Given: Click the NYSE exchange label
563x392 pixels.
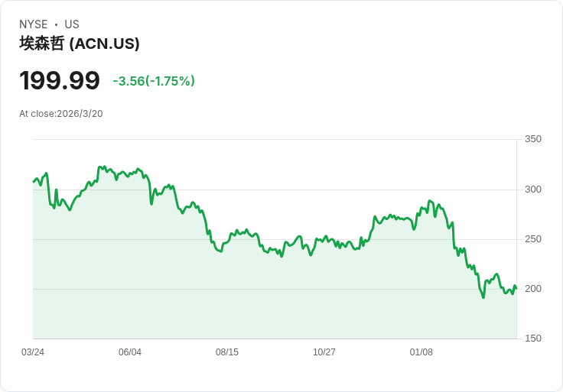Looking at the screenshot, I should tap(33, 24).
